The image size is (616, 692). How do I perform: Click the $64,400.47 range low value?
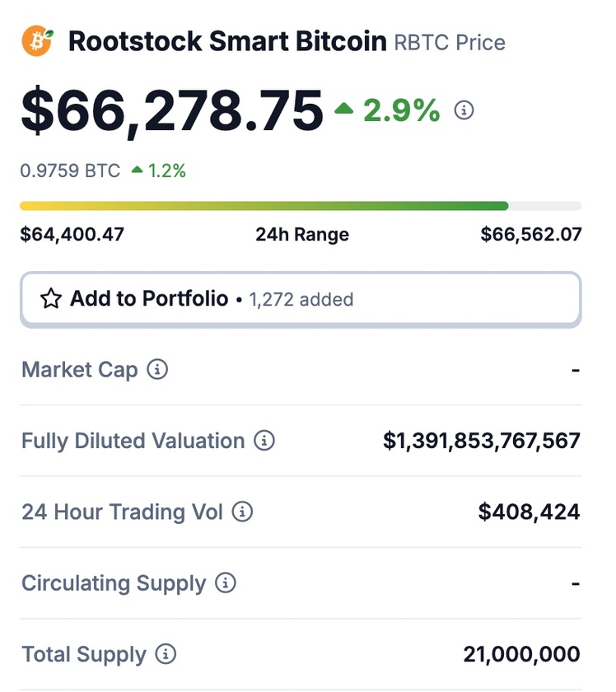click(x=72, y=234)
